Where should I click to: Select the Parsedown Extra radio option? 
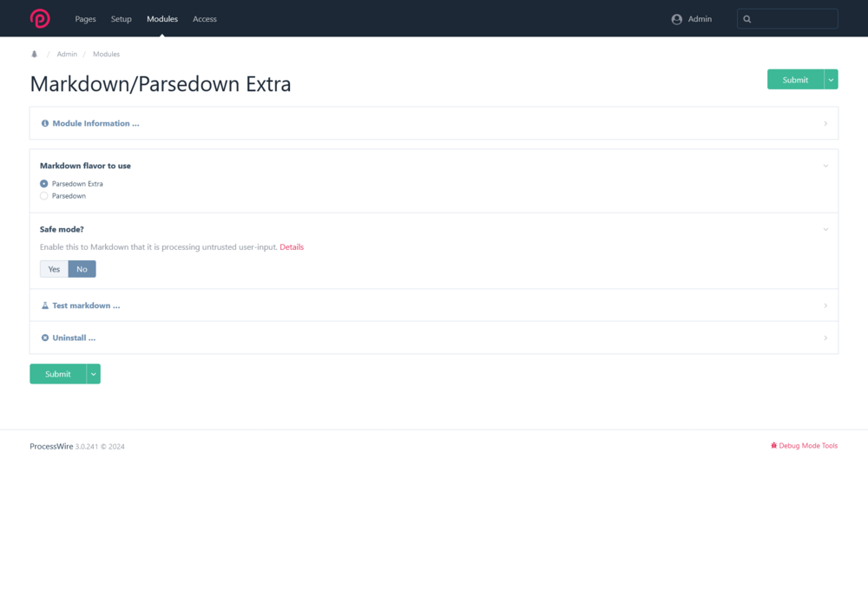coord(44,184)
